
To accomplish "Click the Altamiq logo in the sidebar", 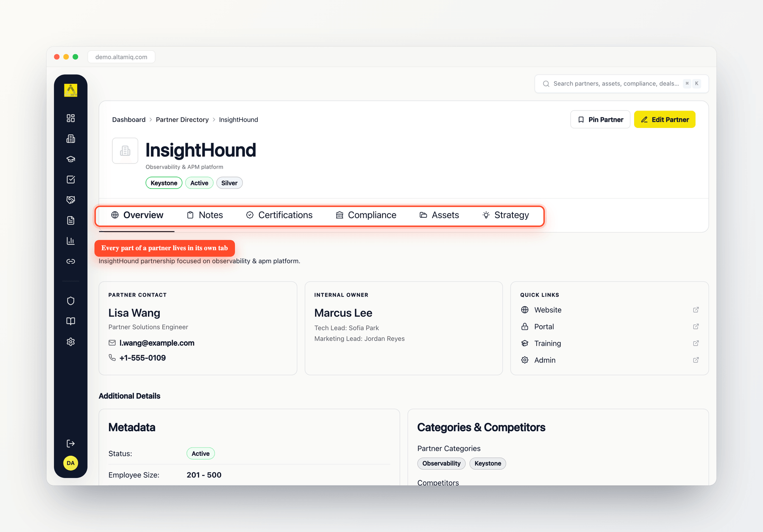I will [x=71, y=90].
